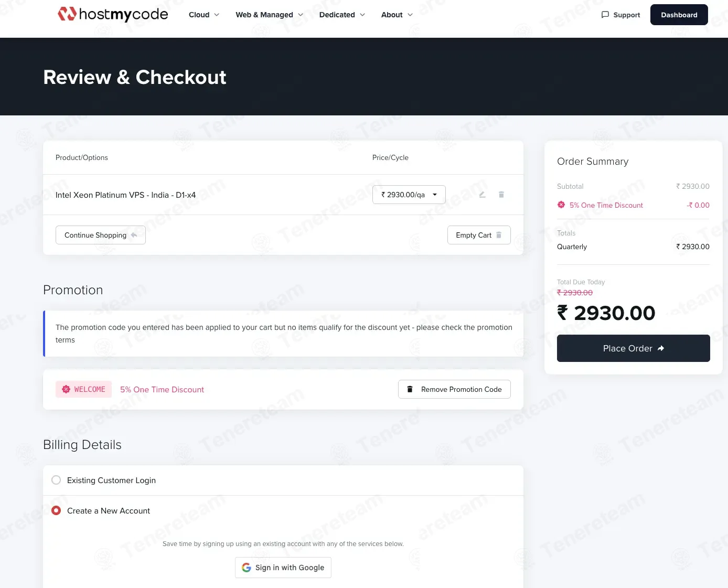This screenshot has width=728, height=588.
Task: Click Continue Shopping button
Action: [x=101, y=235]
